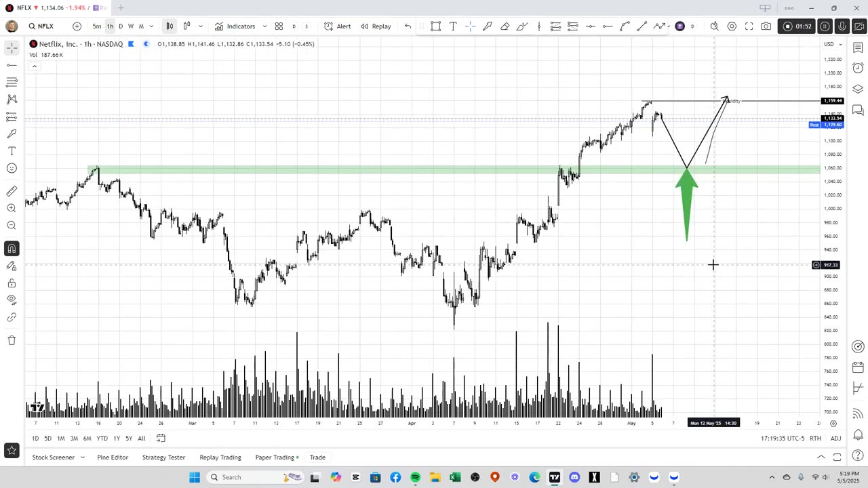Lock all drawing tools

coord(12,283)
